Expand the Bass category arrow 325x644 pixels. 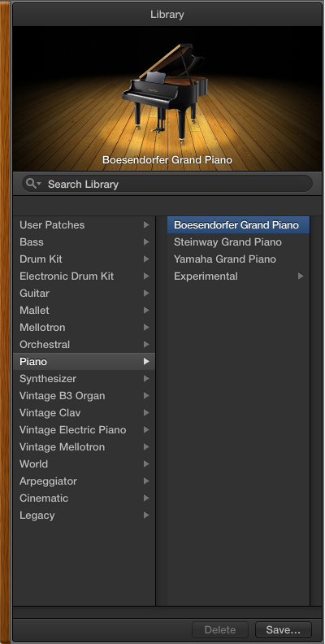pos(146,242)
